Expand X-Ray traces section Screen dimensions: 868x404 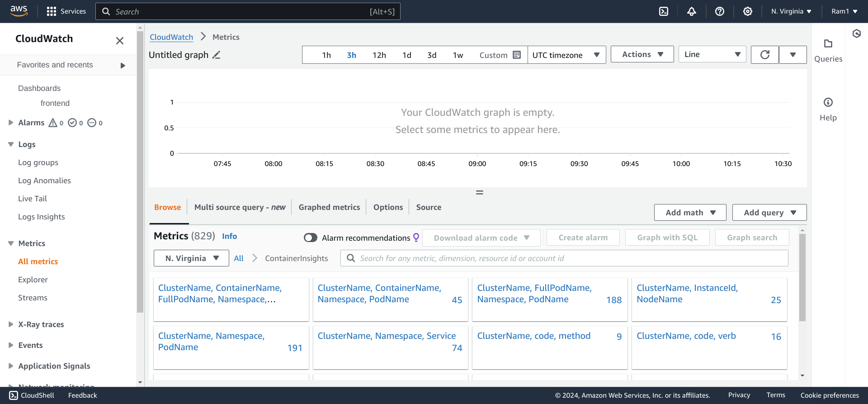click(11, 324)
